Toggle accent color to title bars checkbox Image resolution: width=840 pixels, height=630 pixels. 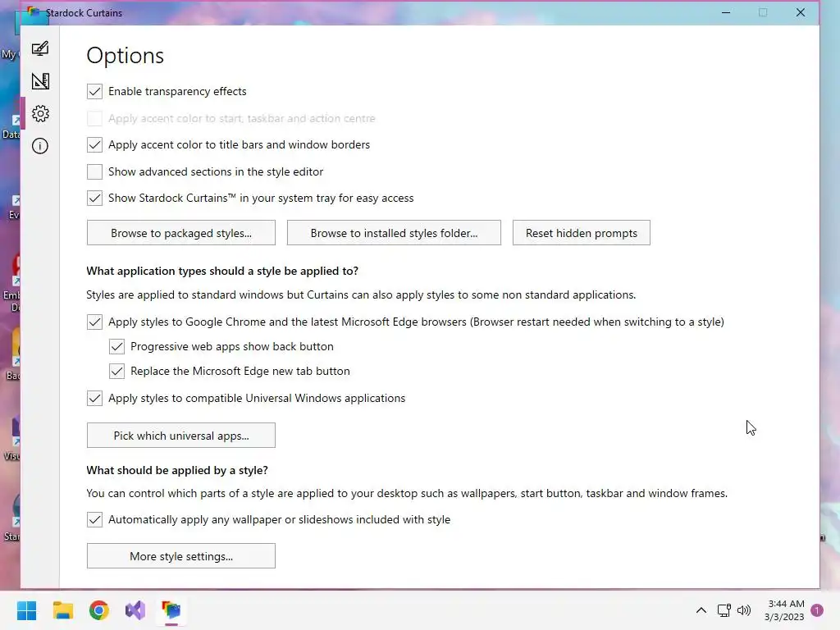click(95, 144)
